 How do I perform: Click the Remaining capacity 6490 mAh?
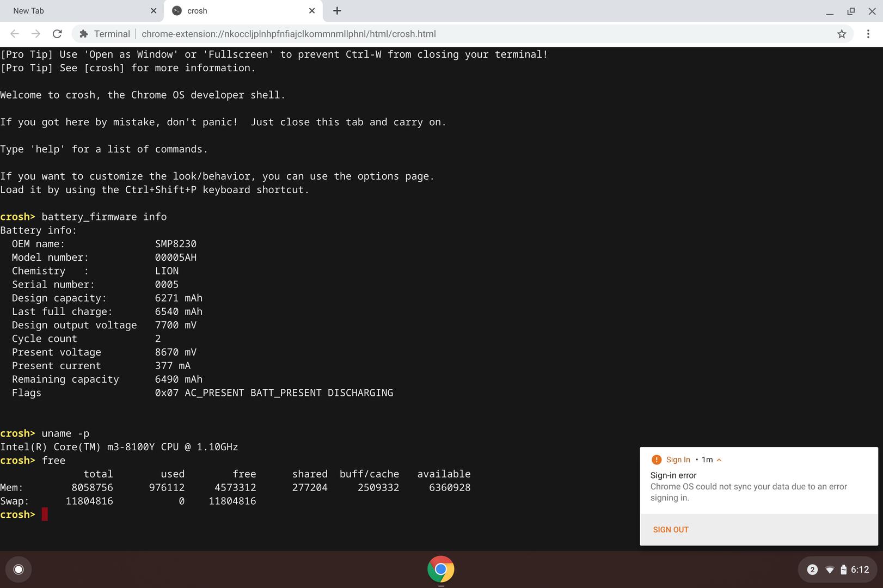click(x=179, y=379)
